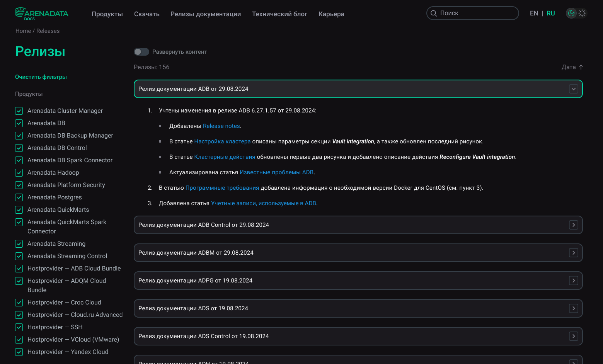Open Известные проблемы ADB link
603x364 pixels.
(x=276, y=172)
